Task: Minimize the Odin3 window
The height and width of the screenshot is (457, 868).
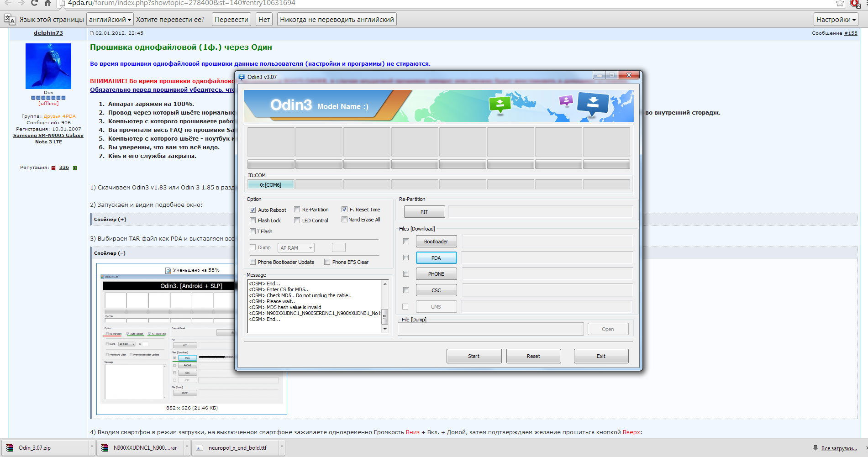Action: tap(599, 75)
